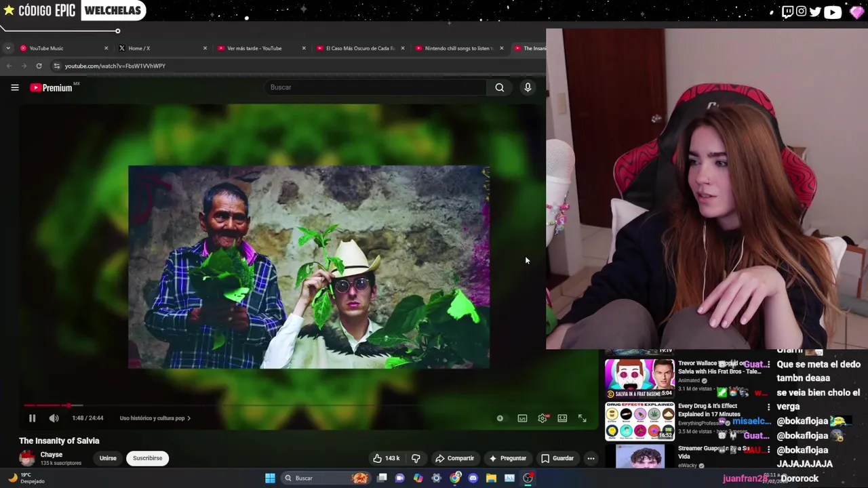
Task: Reload the page in the browser
Action: (39, 66)
